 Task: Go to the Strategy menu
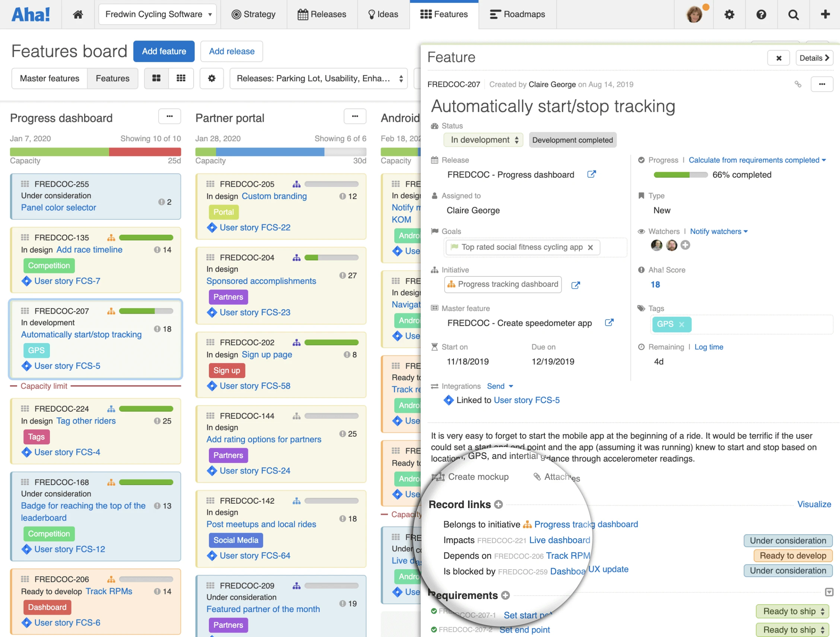[x=254, y=15]
